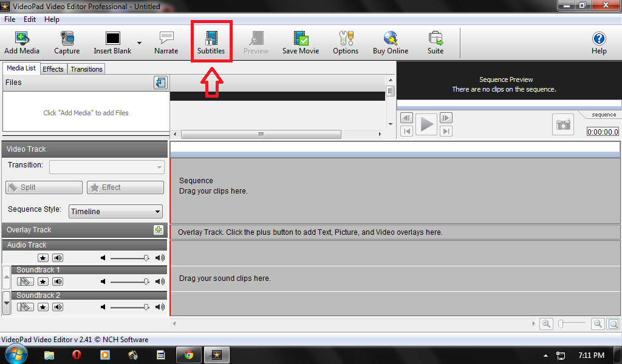This screenshot has height=364, width=622.
Task: Open the Edit menu
Action: click(x=30, y=19)
